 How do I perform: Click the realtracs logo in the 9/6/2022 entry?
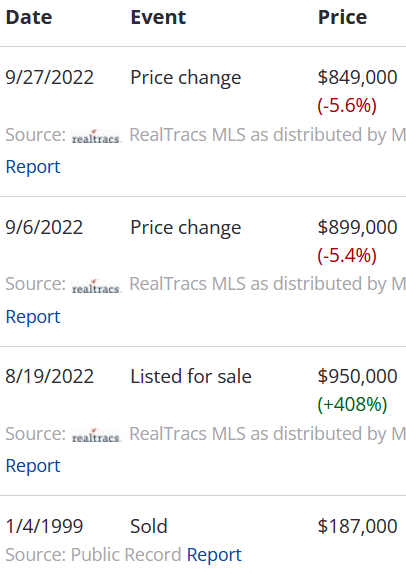(96, 286)
